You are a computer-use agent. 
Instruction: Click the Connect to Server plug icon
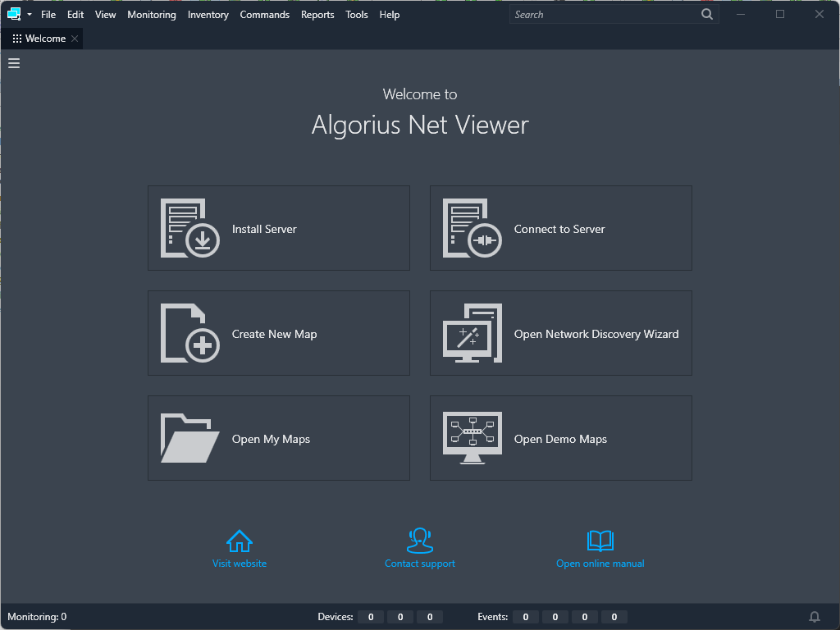472,228
